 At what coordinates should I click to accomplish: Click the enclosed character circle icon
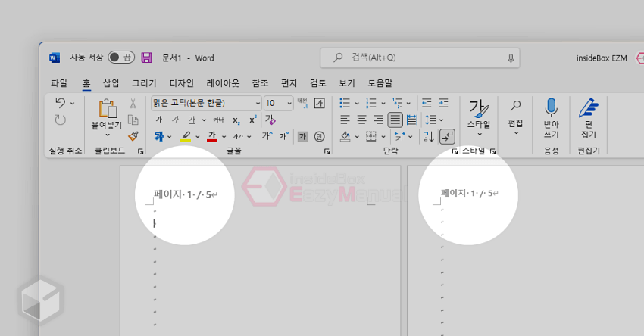click(x=320, y=136)
